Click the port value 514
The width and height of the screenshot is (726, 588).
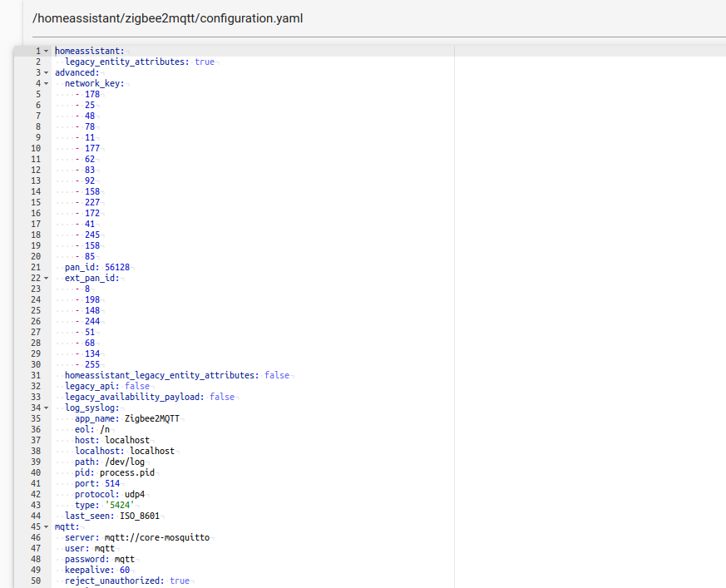coord(112,484)
